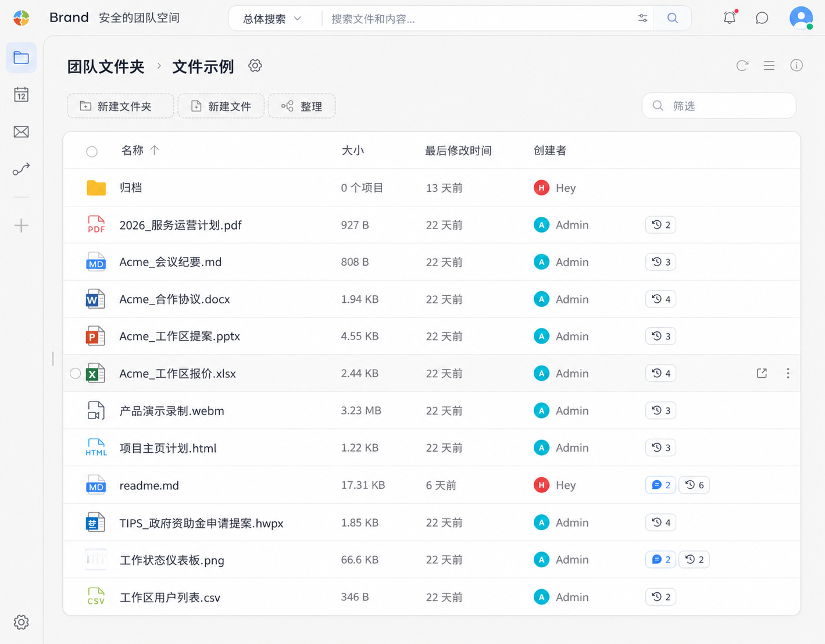This screenshot has width=825, height=644.
Task: Open the user profile avatar
Action: [801, 18]
